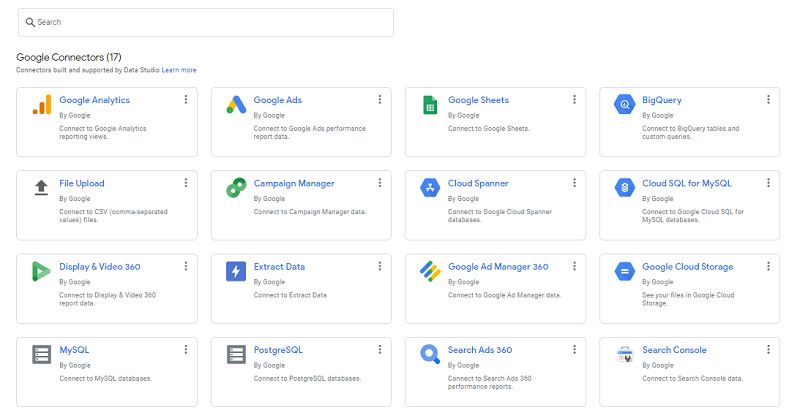Click the Search Ads 360 magnifier icon
Viewport: 800px width, 410px height.
[x=430, y=354]
